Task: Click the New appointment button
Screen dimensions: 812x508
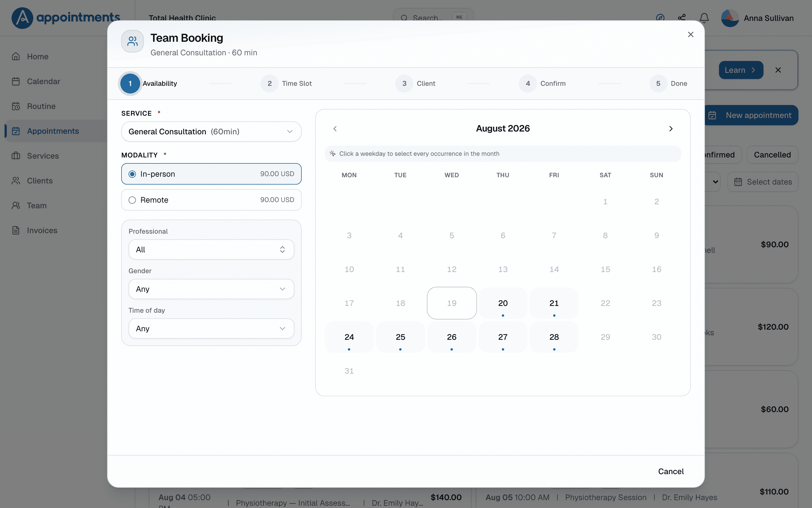Action: (x=752, y=115)
